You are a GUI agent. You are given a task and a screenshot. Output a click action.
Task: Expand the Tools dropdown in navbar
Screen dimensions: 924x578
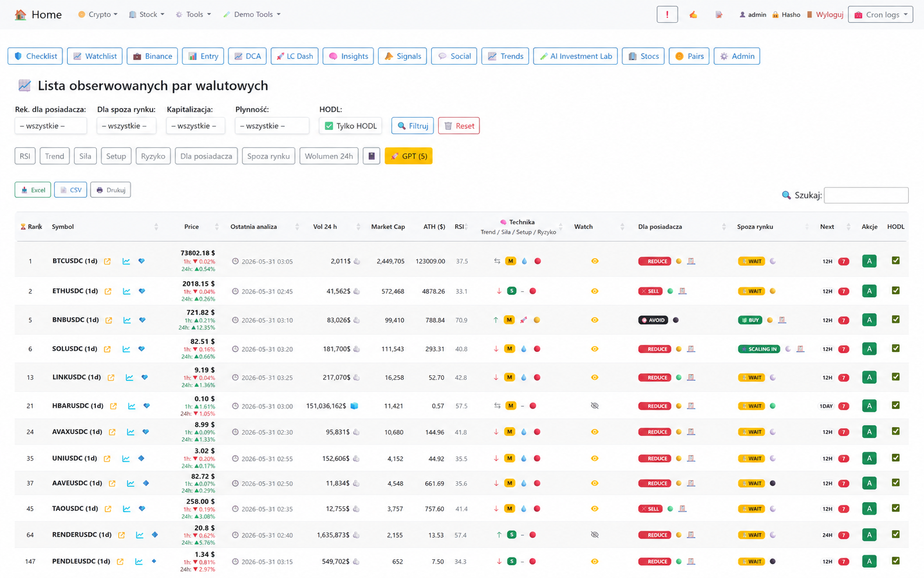[x=193, y=15]
